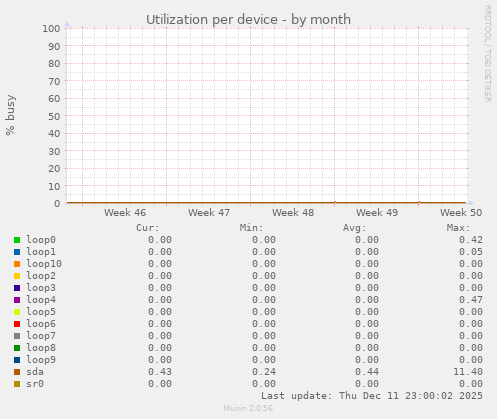
Task: Click the 'loop0' device name in legend
Action: 41,240
